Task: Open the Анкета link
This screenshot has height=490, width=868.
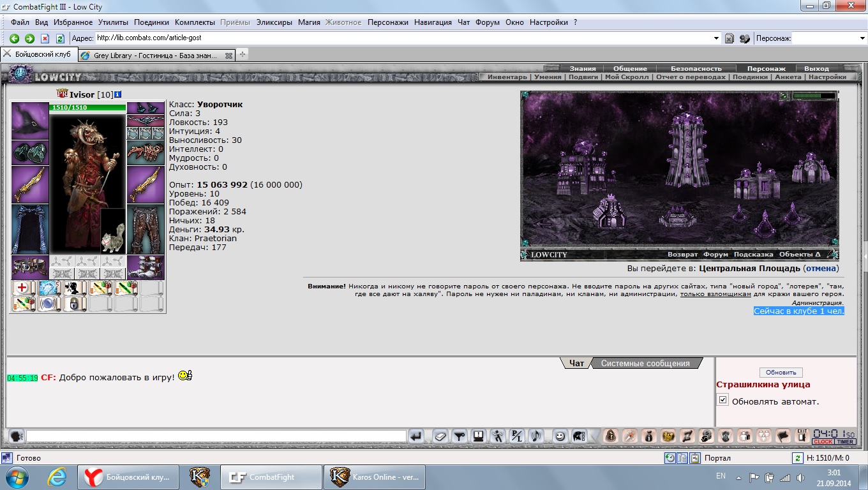Action: [788, 77]
